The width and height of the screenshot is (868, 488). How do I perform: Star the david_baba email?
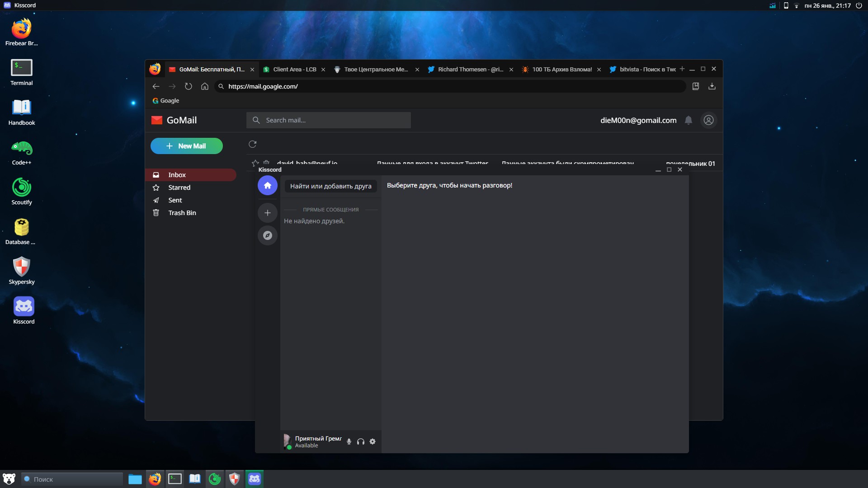[255, 163]
